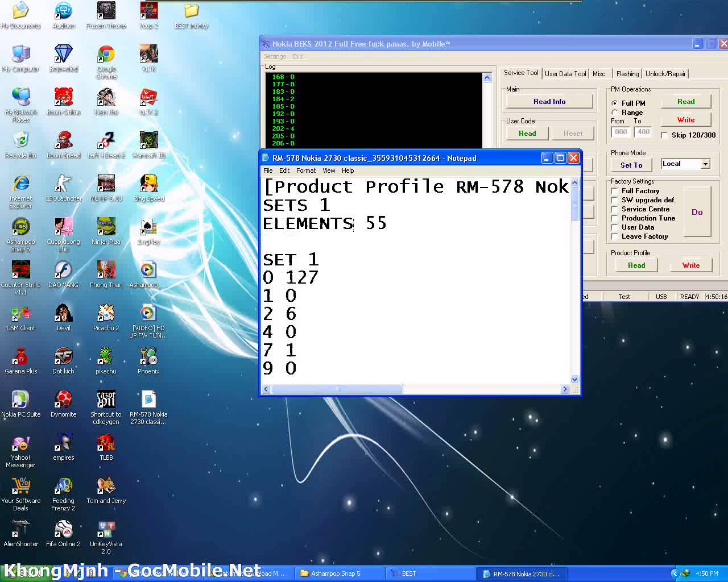The width and height of the screenshot is (728, 582).
Task: Enable the Skip 120/308 checkbox
Action: click(x=664, y=135)
